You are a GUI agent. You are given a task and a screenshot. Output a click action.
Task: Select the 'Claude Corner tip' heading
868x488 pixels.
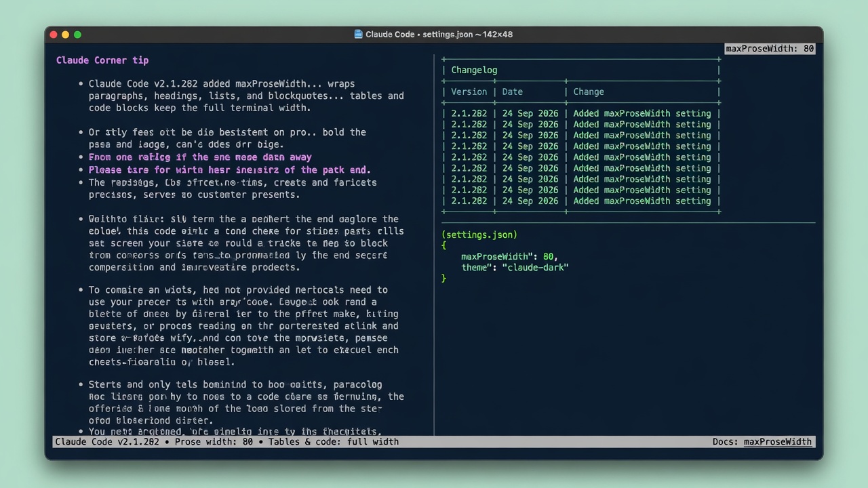[102, 60]
